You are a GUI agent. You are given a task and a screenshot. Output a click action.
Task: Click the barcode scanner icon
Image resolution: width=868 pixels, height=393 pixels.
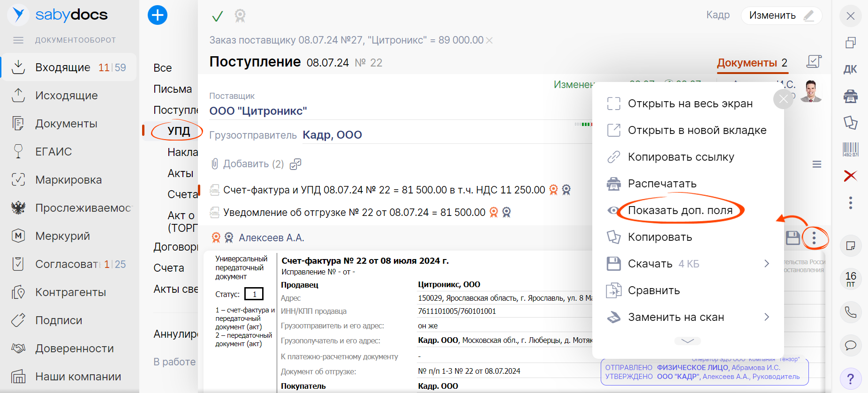tap(850, 149)
